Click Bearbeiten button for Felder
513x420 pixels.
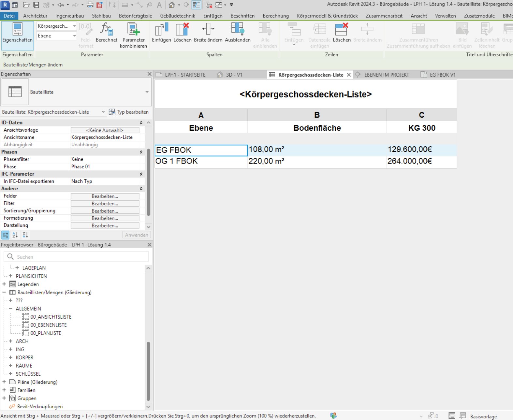coord(105,196)
